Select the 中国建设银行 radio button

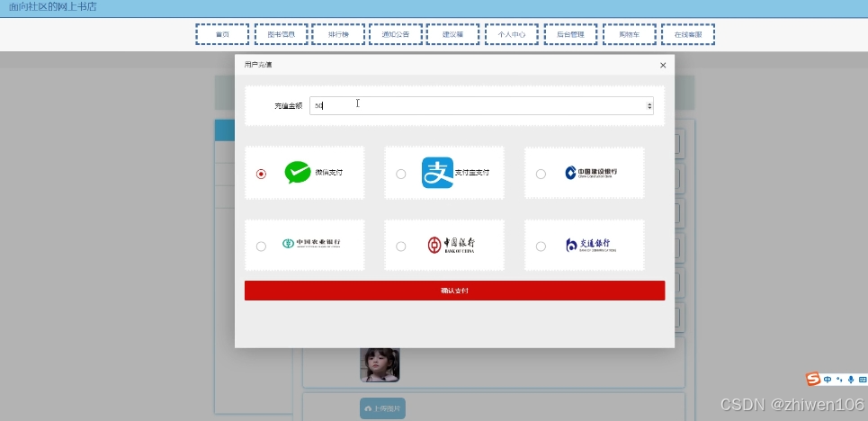541,174
